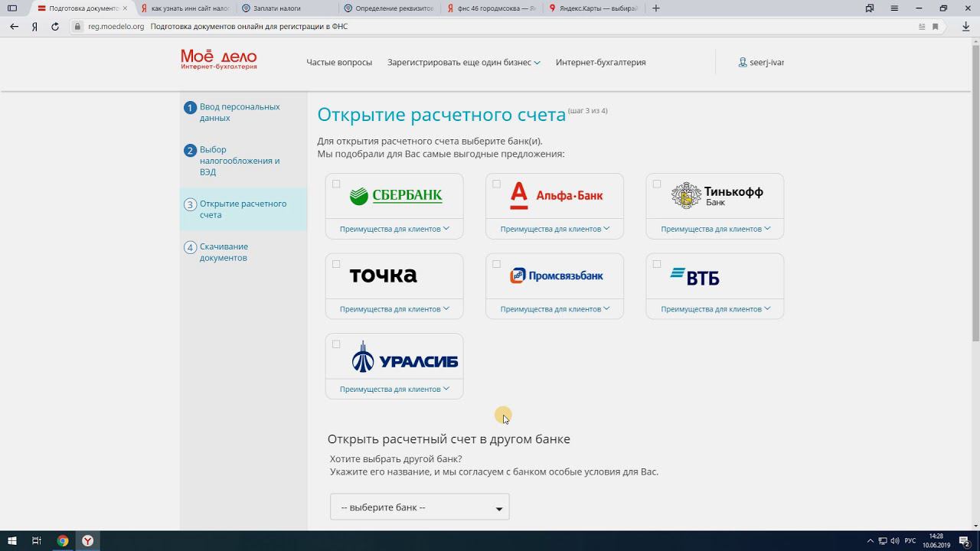
Task: Tick the Альфа-Банк checkbox
Action: 496,184
